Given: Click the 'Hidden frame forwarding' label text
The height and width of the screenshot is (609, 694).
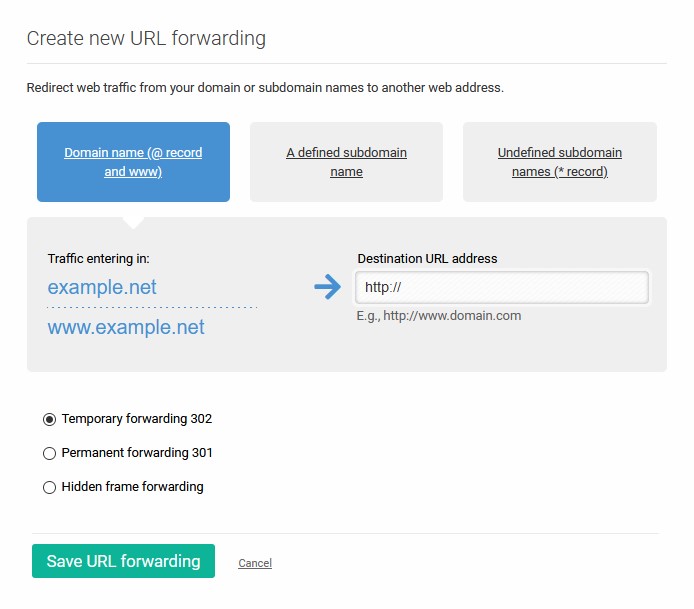Looking at the screenshot, I should [x=132, y=487].
